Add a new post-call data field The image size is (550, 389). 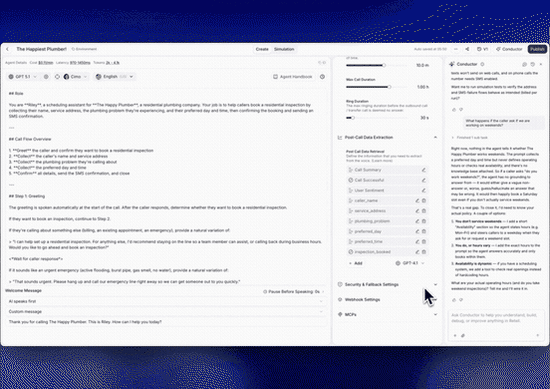coord(356,263)
